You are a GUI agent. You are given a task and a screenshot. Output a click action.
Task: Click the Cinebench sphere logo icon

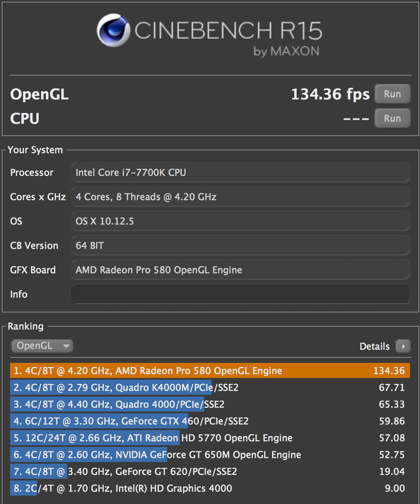(x=113, y=30)
